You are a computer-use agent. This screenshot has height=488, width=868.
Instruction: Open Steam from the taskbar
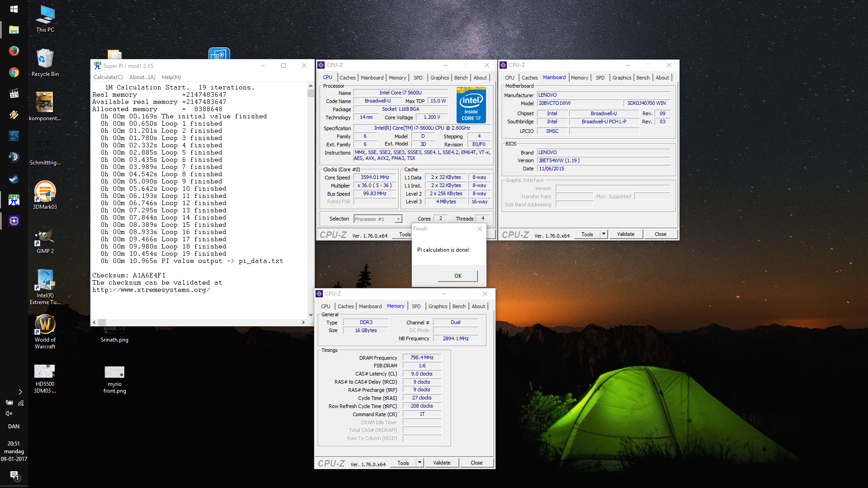pos(14,179)
